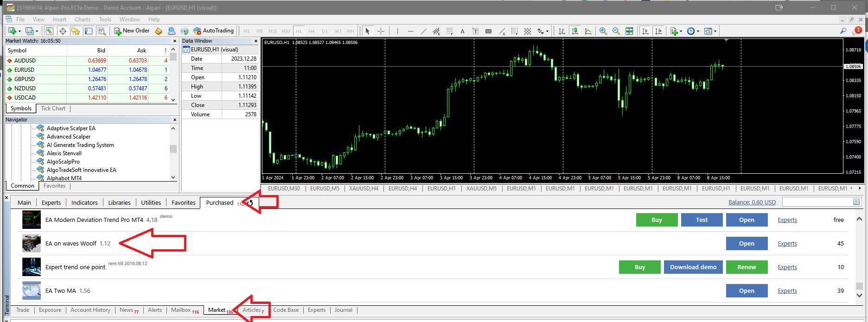Switch timeframe to D1
The width and height of the screenshot is (868, 322).
(325, 31)
